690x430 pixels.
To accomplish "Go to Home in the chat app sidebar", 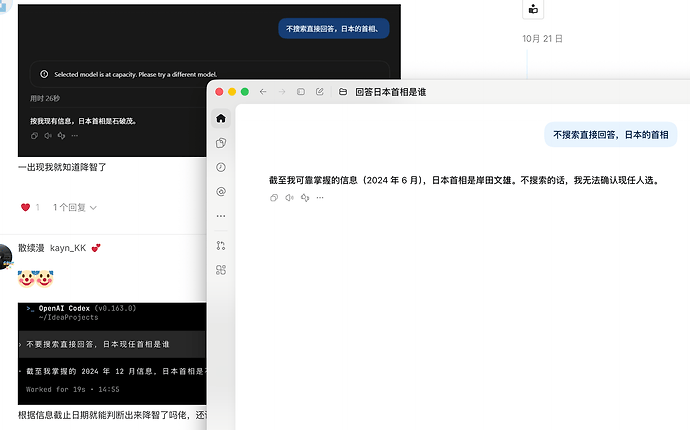I will tap(221, 118).
